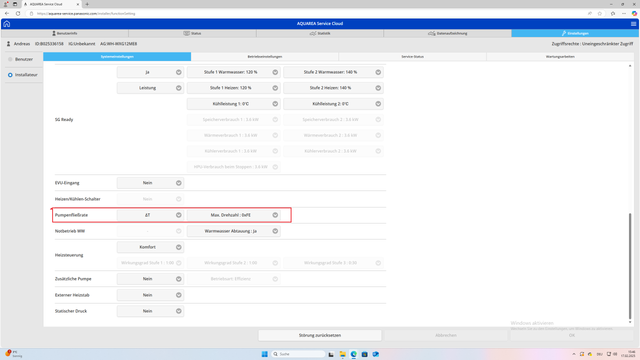
Task: Open the Microsoft Store taskbar icon
Action: (x=364, y=354)
